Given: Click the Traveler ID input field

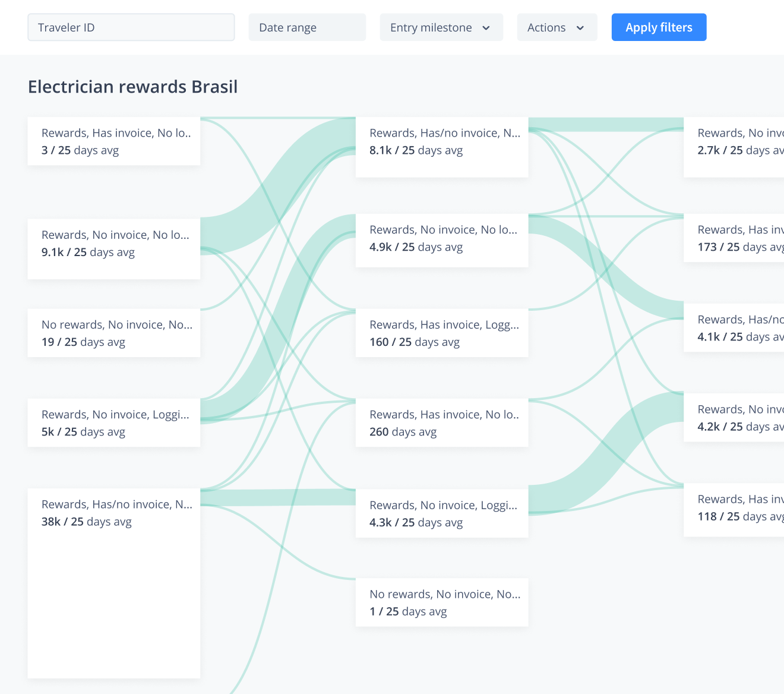Looking at the screenshot, I should (131, 27).
